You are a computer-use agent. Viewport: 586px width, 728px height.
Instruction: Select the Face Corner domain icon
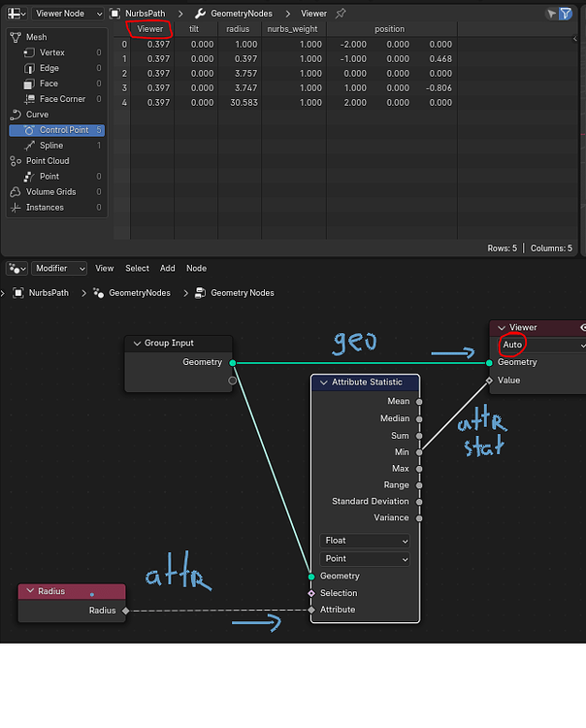[x=29, y=99]
